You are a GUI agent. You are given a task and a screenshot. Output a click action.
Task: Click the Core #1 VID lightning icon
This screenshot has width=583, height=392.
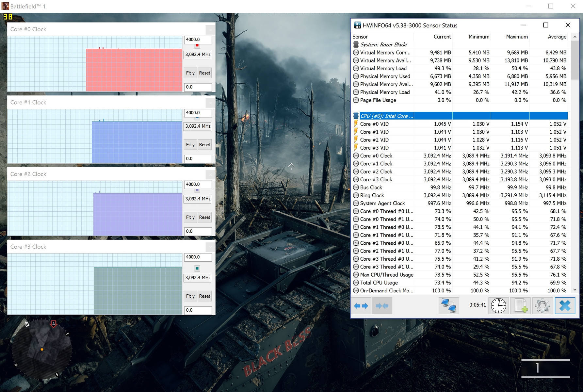click(x=356, y=132)
